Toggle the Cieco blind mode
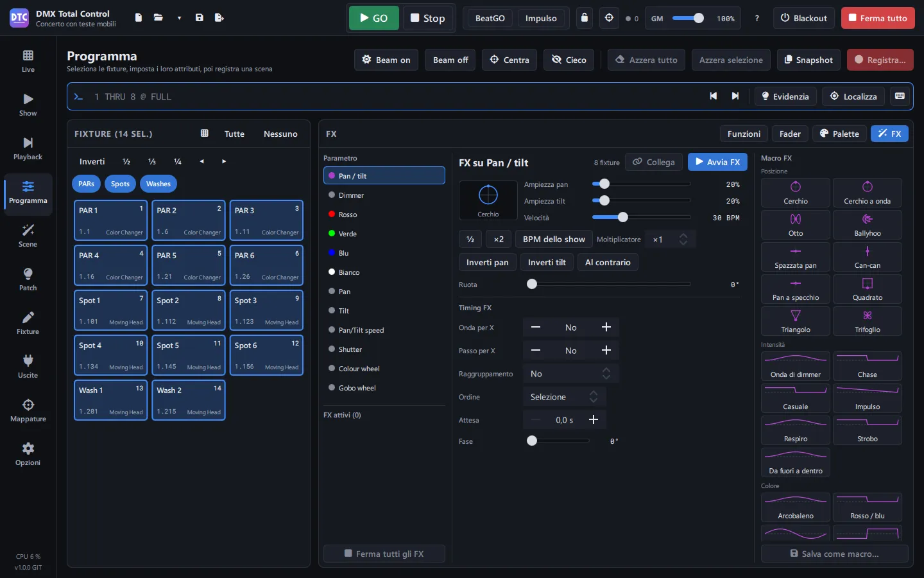 (569, 60)
